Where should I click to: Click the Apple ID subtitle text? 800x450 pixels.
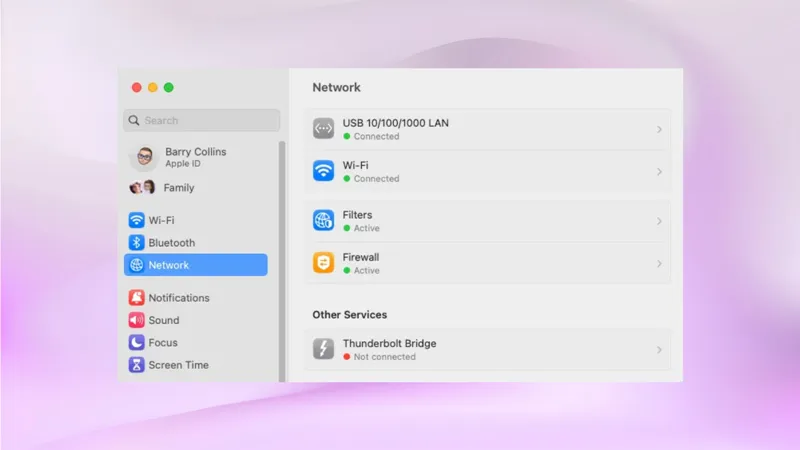(x=183, y=163)
